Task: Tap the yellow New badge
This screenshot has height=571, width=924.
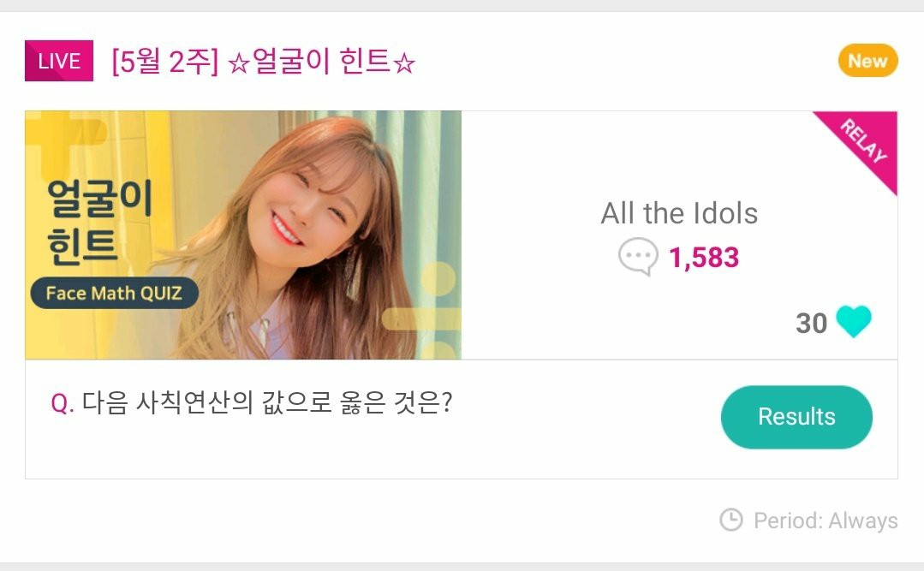Action: 867,61
